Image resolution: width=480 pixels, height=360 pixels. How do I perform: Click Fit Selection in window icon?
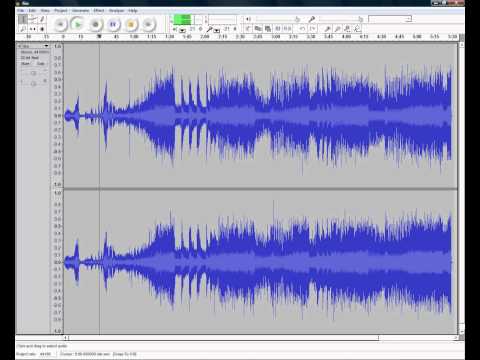coord(347,29)
